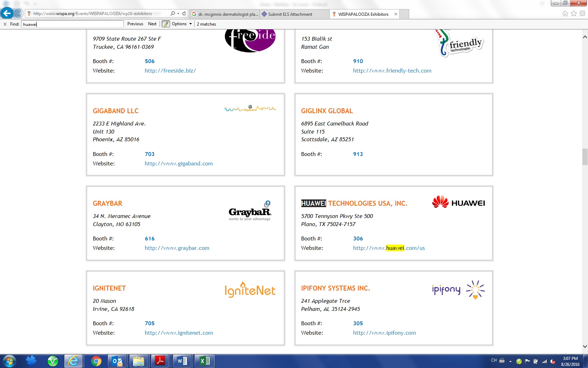The image size is (588, 368).
Task: Open booth number 703 link
Action: tap(150, 154)
